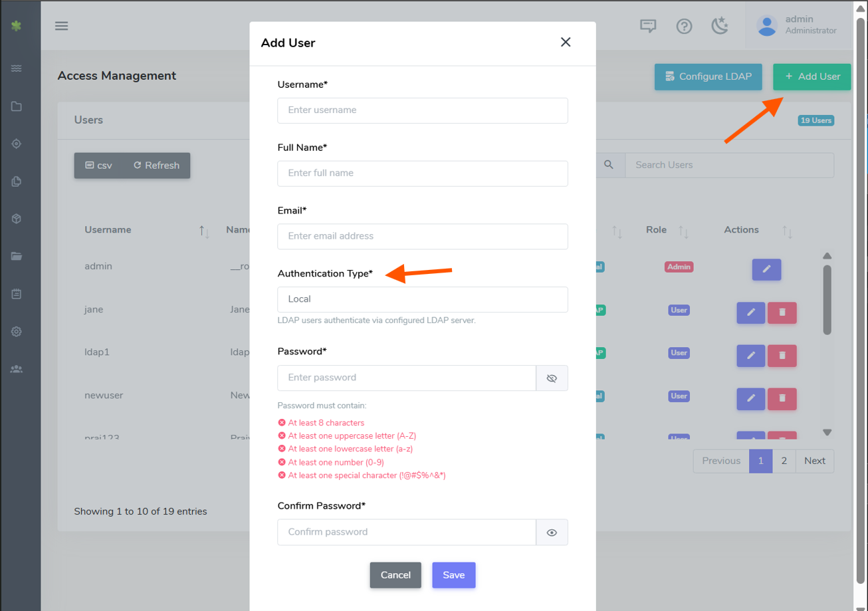Go to page 2 of users
868x611 pixels.
coord(784,461)
